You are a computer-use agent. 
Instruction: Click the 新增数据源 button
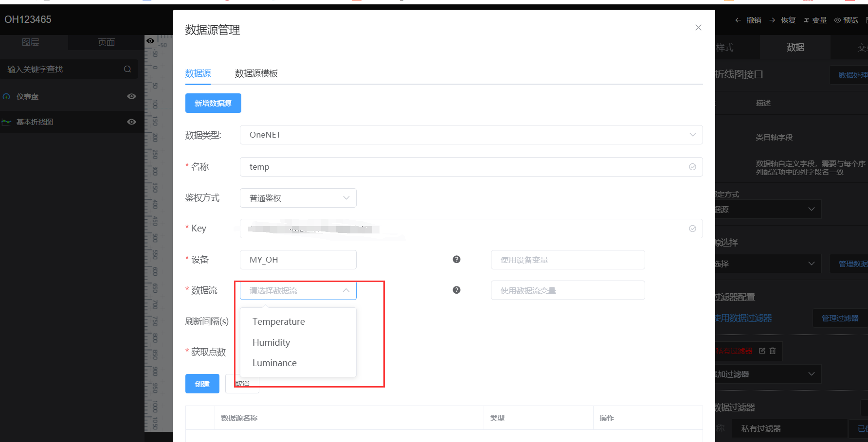click(x=213, y=103)
